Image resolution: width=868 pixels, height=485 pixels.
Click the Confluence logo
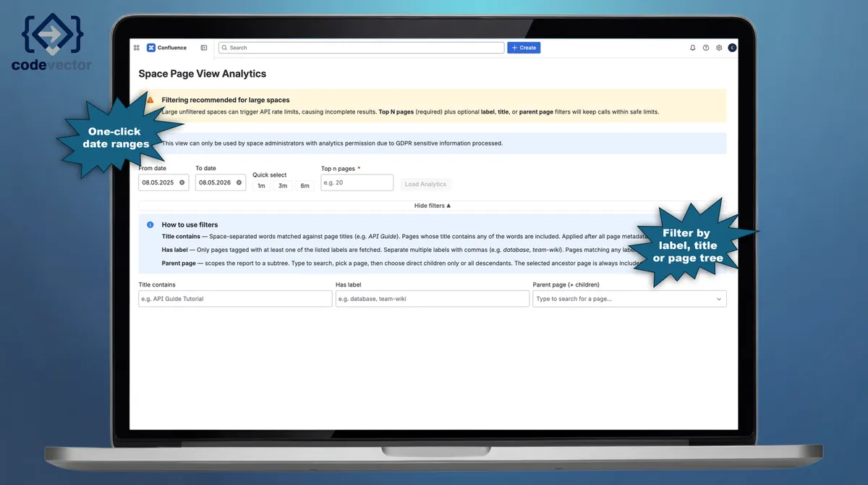coord(151,48)
